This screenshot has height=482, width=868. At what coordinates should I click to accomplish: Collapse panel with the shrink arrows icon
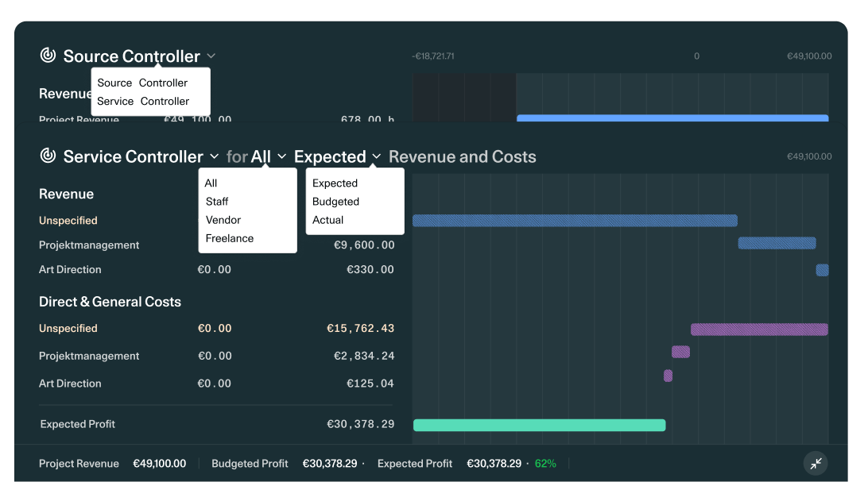point(816,463)
